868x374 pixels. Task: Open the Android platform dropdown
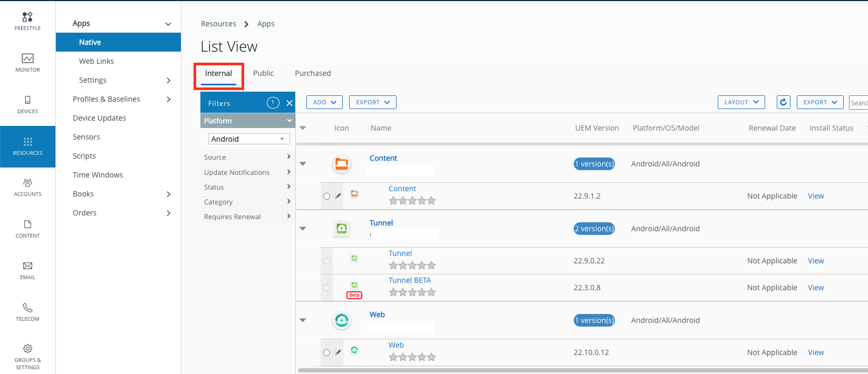coord(249,139)
